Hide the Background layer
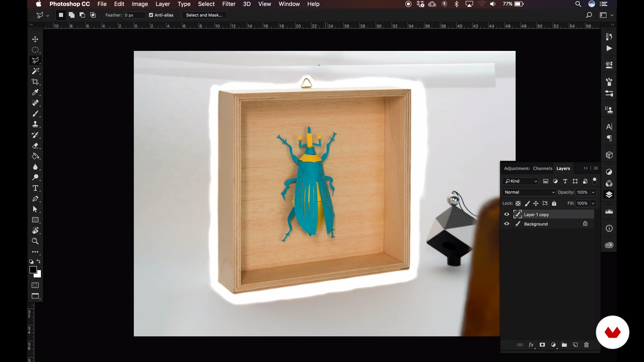The image size is (644, 362). (506, 224)
